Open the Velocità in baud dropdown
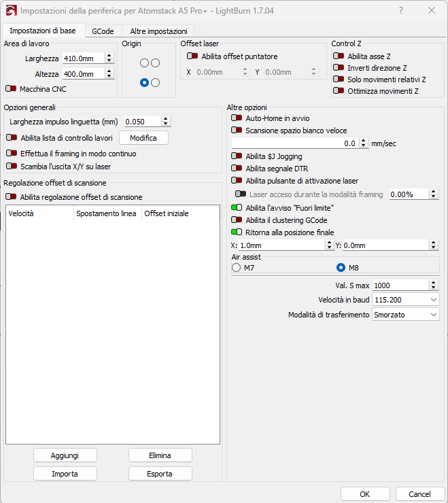The width and height of the screenshot is (448, 503). click(x=405, y=300)
